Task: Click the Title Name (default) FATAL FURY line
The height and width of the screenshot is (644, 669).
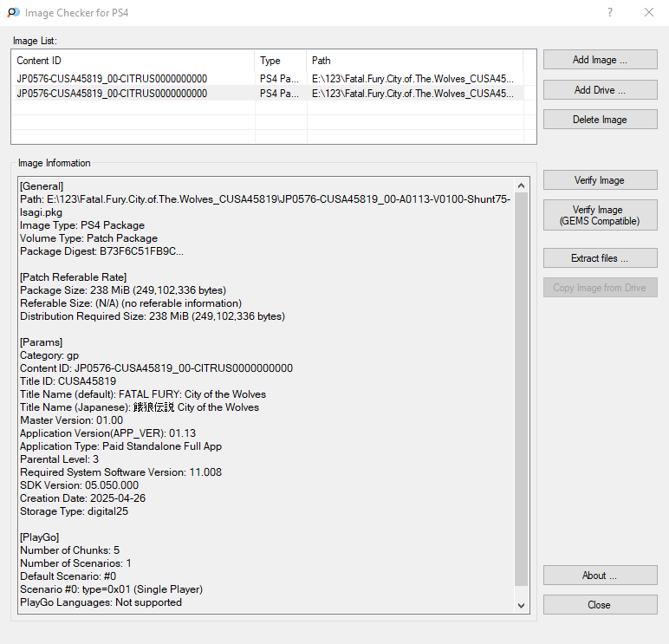Action: [x=143, y=394]
